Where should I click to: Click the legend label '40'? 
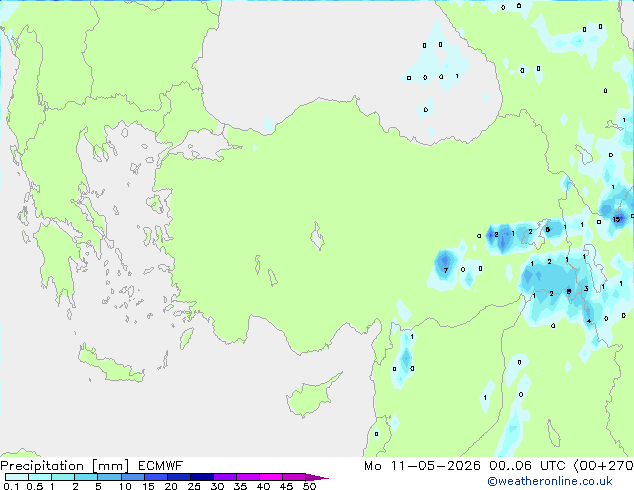tap(263, 486)
